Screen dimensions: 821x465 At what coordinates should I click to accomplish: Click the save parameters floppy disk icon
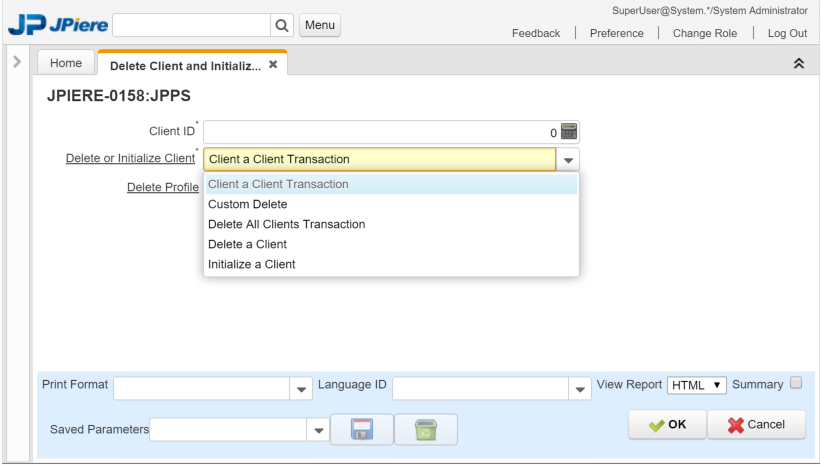coord(362,429)
